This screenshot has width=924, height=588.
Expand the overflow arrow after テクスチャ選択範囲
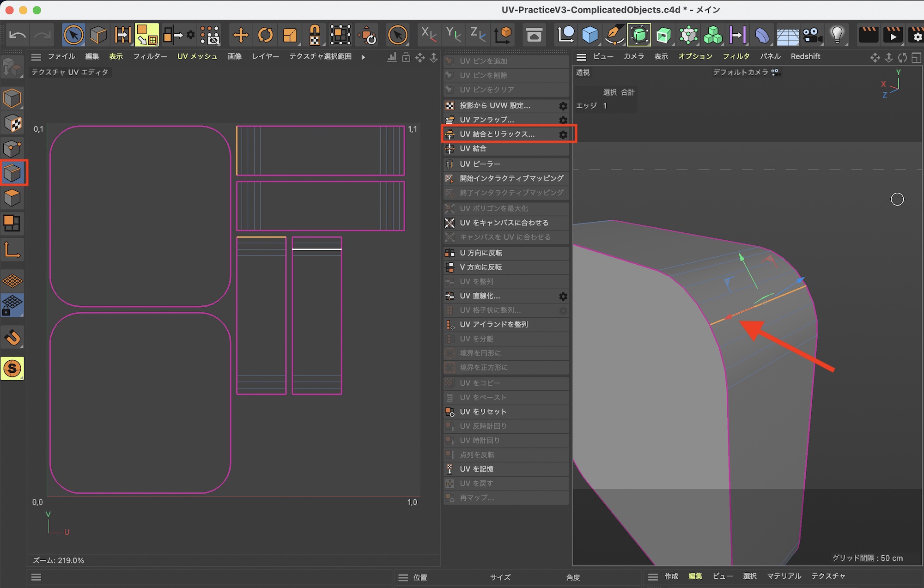tap(364, 57)
